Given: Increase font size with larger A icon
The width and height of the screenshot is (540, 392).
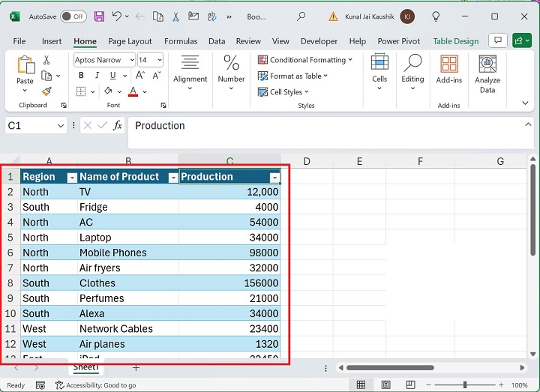Looking at the screenshot, I should coord(140,75).
